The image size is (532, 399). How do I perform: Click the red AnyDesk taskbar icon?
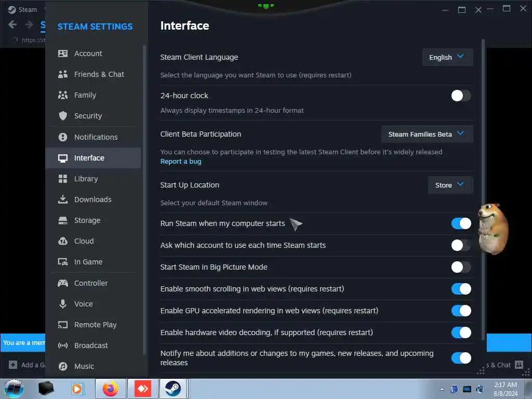(143, 389)
